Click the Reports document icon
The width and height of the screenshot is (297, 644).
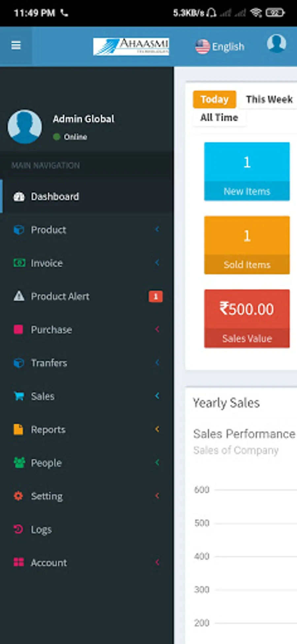18,429
